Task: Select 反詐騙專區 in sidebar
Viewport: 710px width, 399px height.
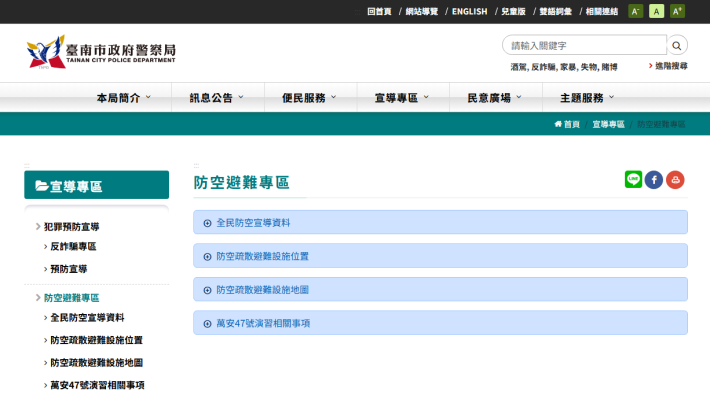Action: [x=73, y=246]
